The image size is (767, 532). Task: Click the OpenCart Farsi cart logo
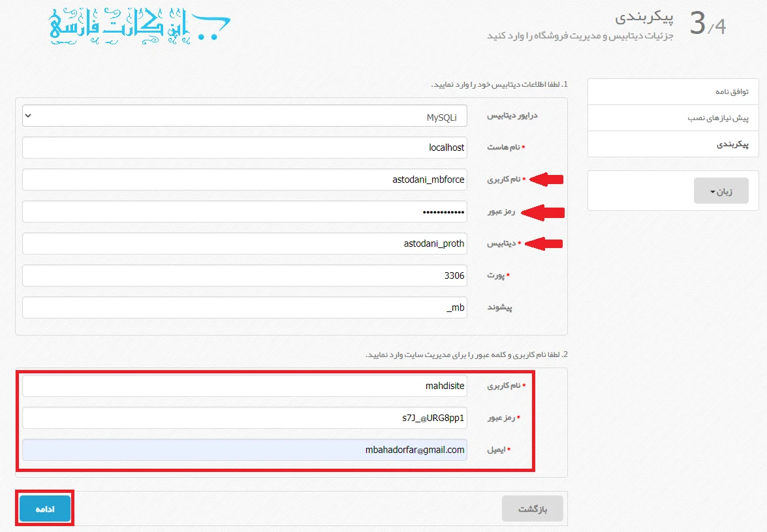coord(137,27)
